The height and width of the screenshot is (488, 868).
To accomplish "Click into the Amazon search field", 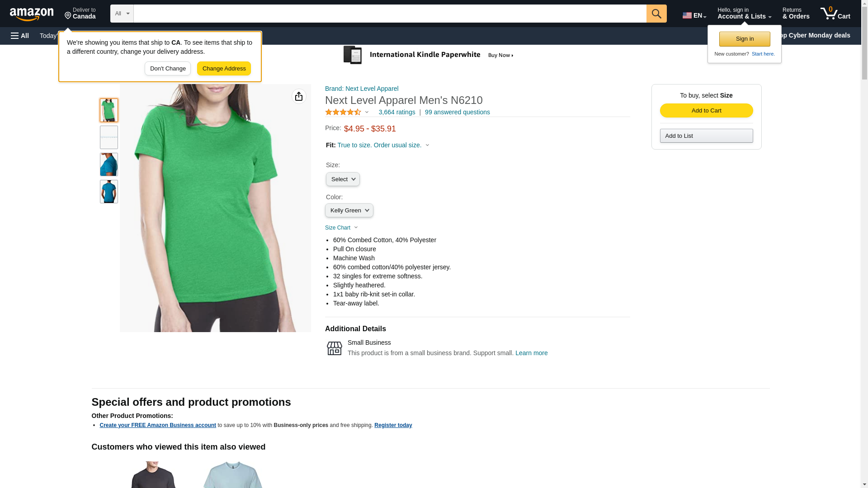I will click(x=389, y=14).
